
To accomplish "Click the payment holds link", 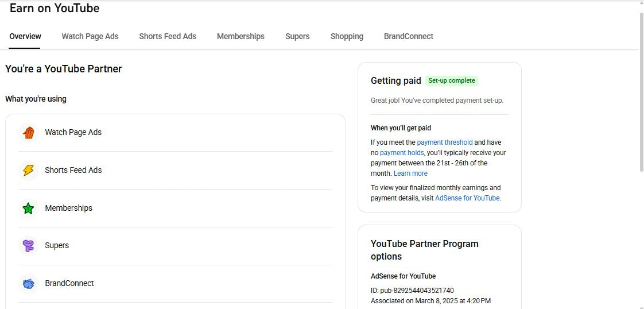I will [x=402, y=153].
